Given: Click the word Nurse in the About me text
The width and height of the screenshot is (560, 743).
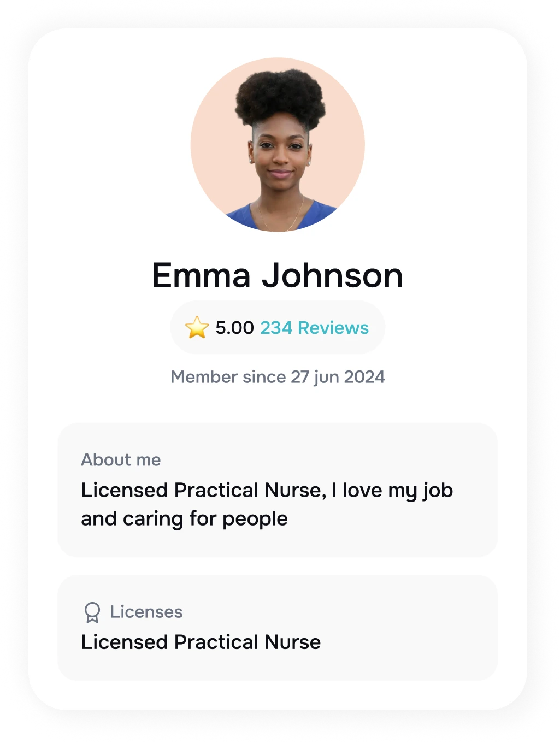Looking at the screenshot, I should tap(295, 491).
